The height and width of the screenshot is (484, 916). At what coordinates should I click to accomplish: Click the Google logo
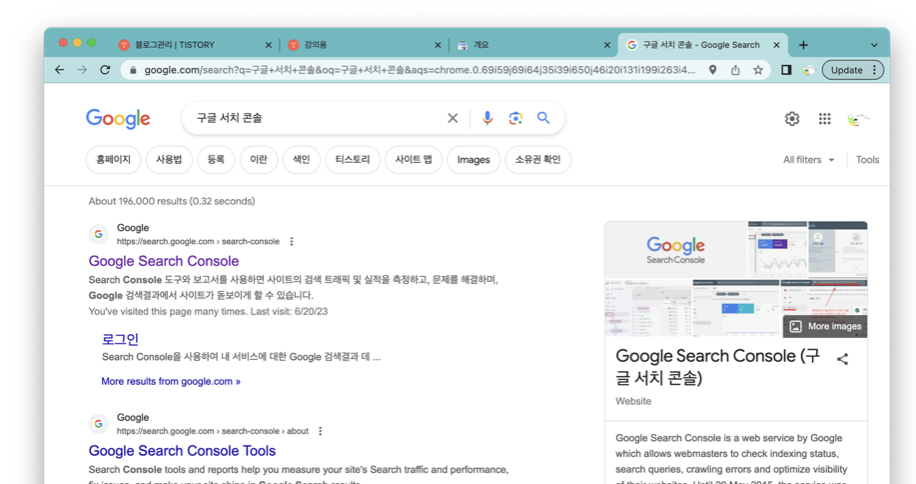(x=118, y=119)
